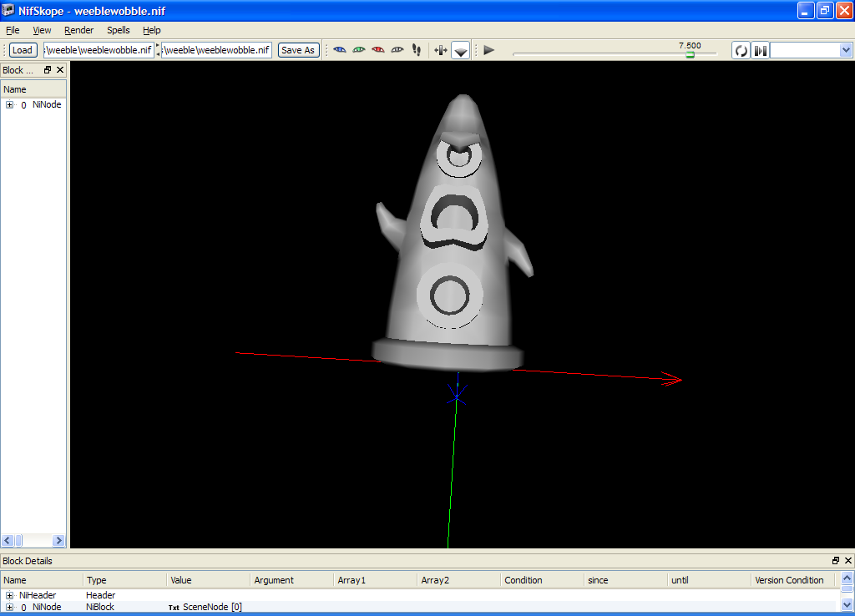Click the flip view arrows icon
Image resolution: width=855 pixels, height=616 pixels.
(441, 50)
